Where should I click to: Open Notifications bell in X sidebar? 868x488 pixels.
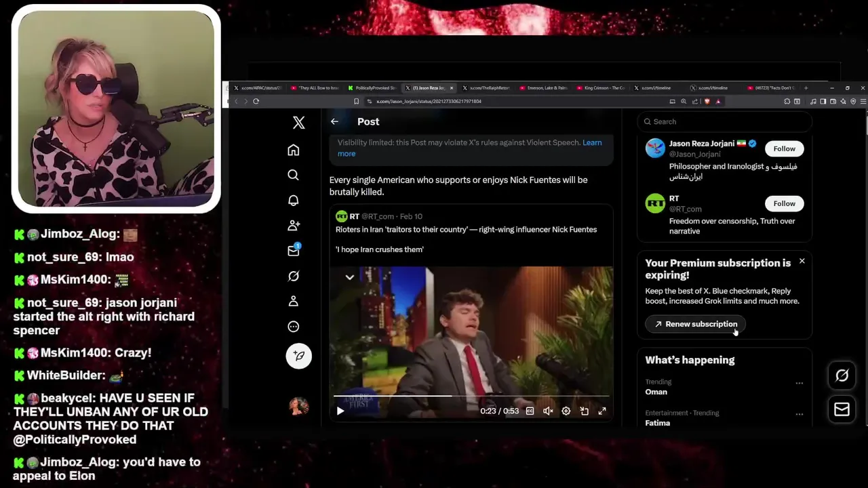point(293,200)
